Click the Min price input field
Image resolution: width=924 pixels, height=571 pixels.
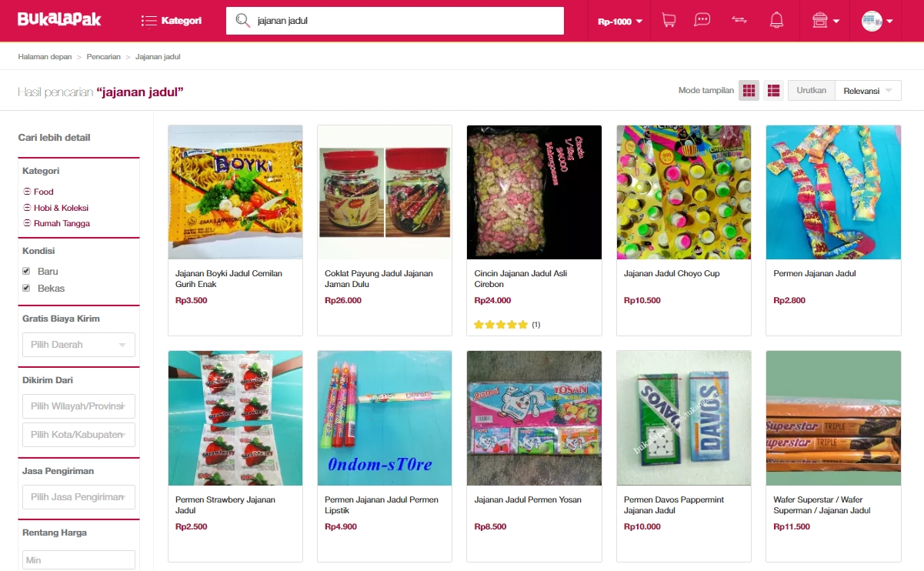(x=78, y=560)
